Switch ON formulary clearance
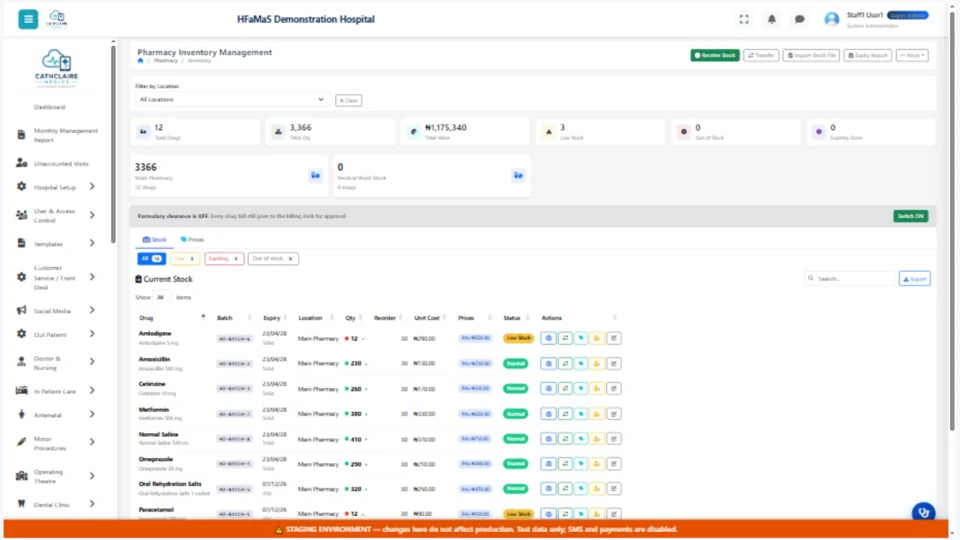 point(910,216)
